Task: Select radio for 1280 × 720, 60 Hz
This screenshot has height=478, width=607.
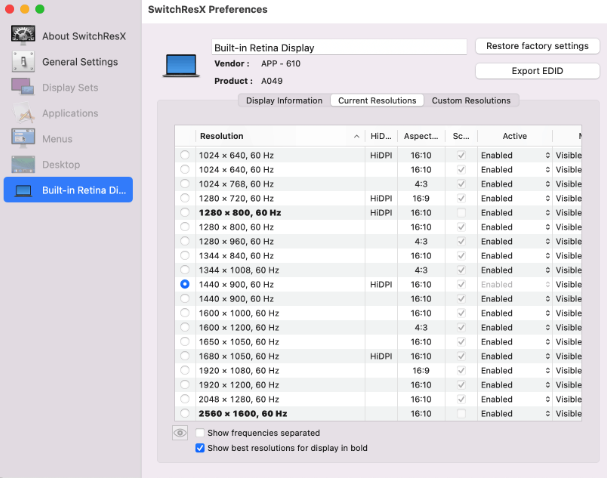Action: pyautogui.click(x=185, y=198)
